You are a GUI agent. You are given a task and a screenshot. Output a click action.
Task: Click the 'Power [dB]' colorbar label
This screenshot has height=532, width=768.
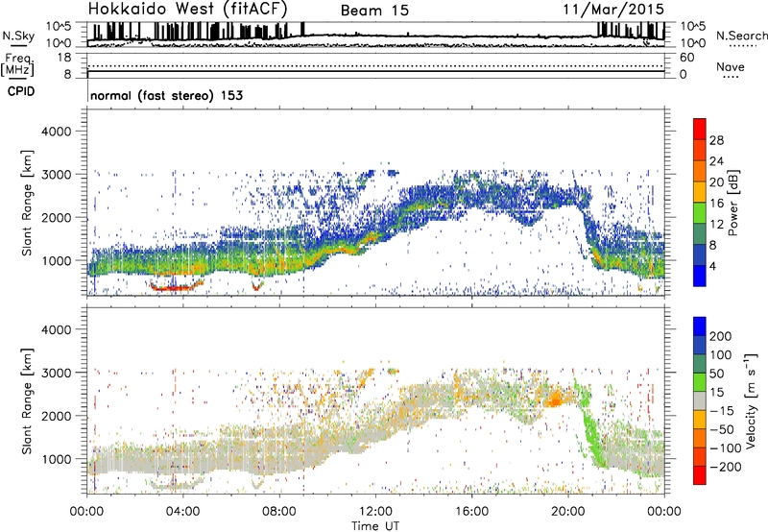[732, 203]
